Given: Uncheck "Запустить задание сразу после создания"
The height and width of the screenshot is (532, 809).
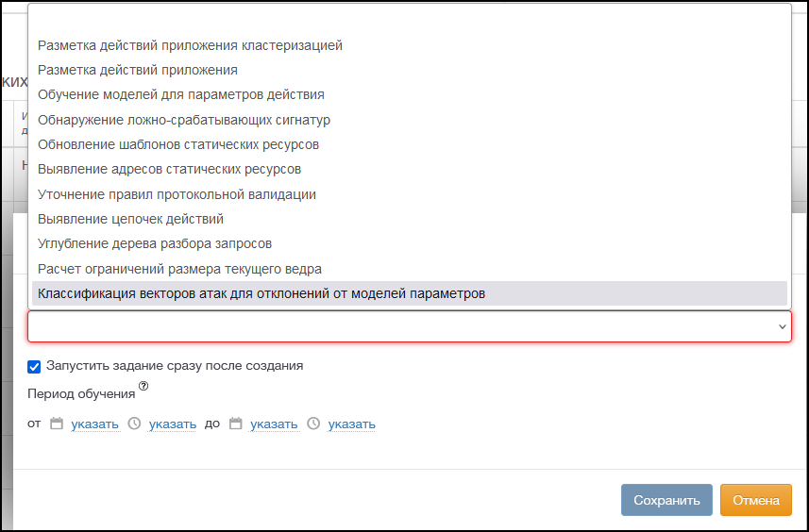Looking at the screenshot, I should pos(34,367).
